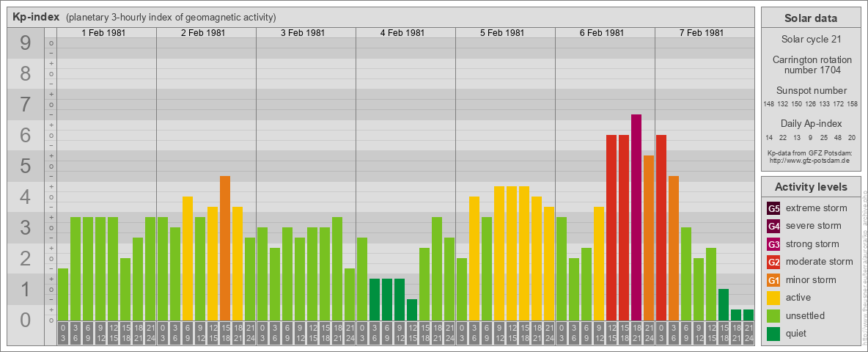Viewport: 868px width, 352px height.
Task: Click the orange bar on 6 Feb 1981
Action: 649,238
